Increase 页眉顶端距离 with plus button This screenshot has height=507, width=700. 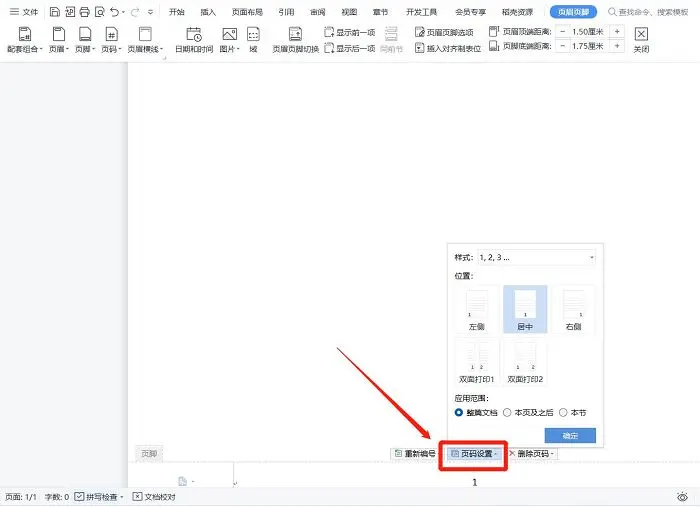tap(617, 32)
